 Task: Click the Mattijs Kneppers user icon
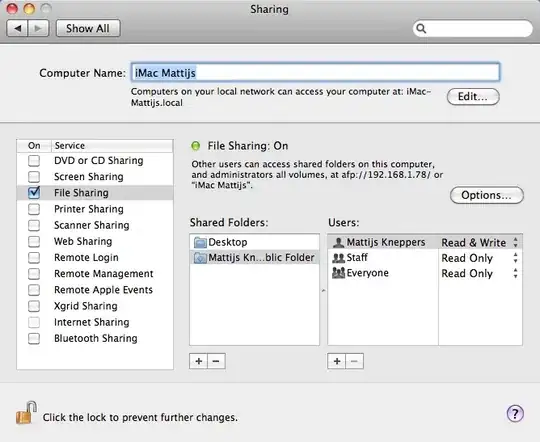[x=339, y=243]
